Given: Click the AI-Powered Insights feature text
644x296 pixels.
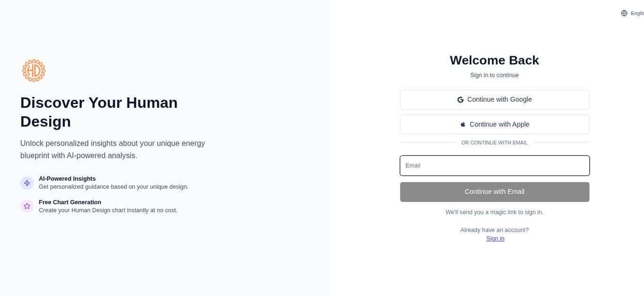Looking at the screenshot, I should 67,179.
